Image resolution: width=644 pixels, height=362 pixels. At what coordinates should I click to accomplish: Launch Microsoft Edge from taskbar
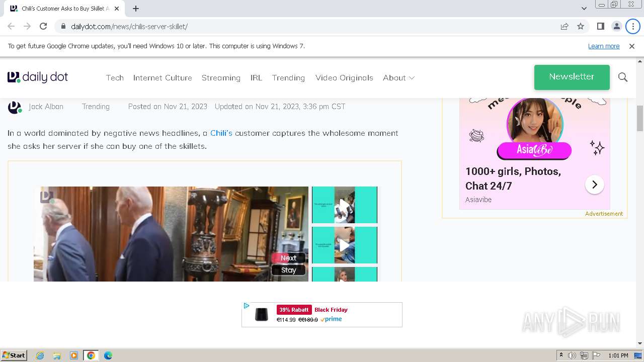pos(108,355)
